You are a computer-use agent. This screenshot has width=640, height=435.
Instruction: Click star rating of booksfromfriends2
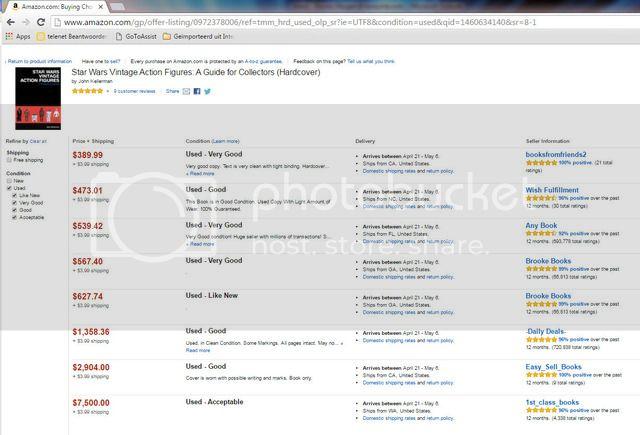pos(541,162)
